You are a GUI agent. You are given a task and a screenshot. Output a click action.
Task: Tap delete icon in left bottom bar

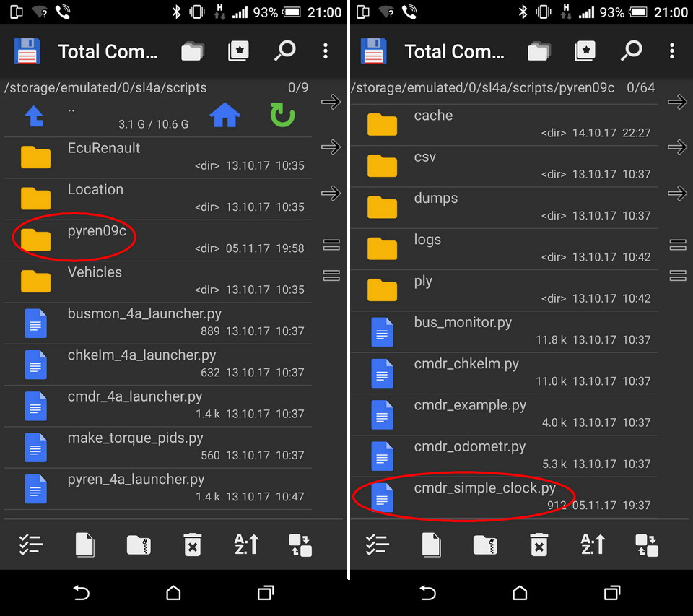pos(193,545)
